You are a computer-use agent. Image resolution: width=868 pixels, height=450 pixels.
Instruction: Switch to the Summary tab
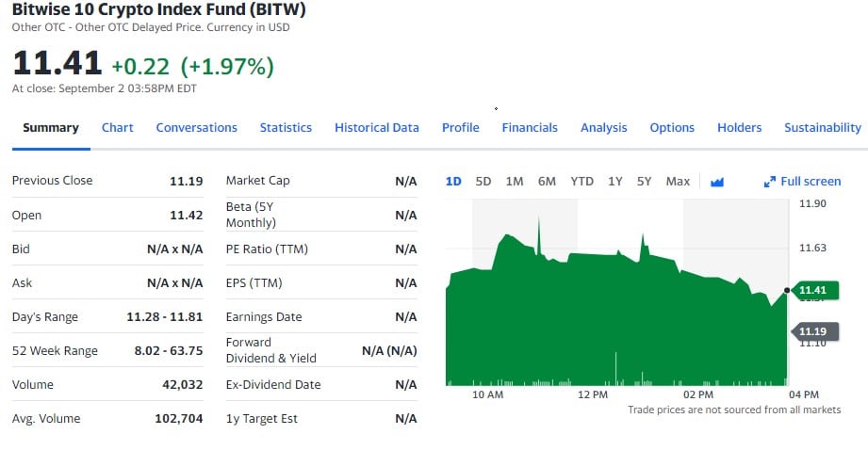[x=51, y=128]
